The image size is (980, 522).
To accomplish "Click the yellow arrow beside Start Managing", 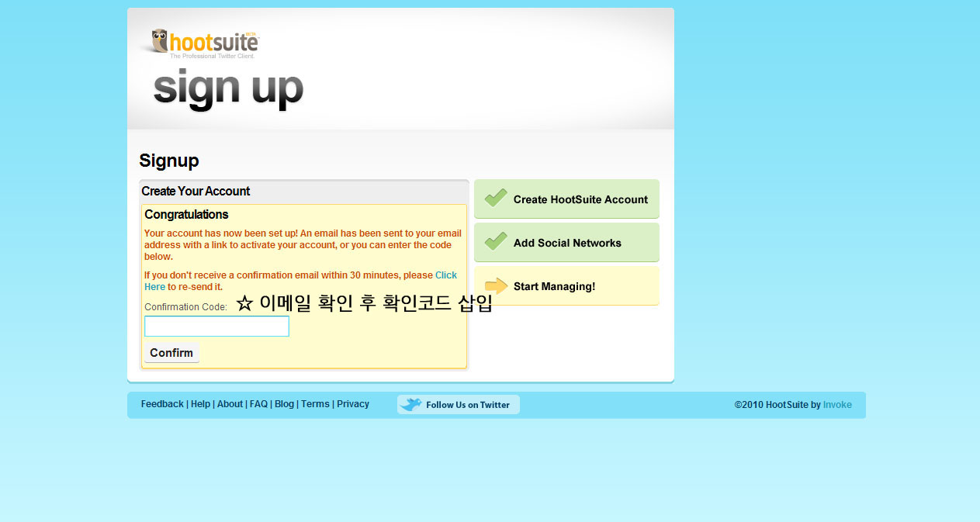I will [x=496, y=285].
